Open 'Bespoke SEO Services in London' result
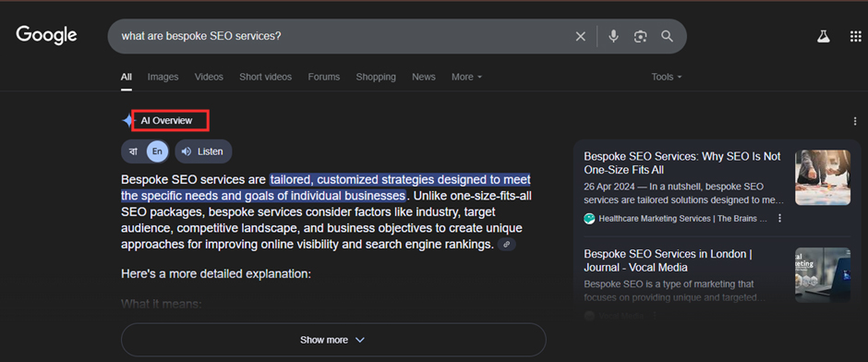Viewport: 868px width, 362px height. (669, 260)
